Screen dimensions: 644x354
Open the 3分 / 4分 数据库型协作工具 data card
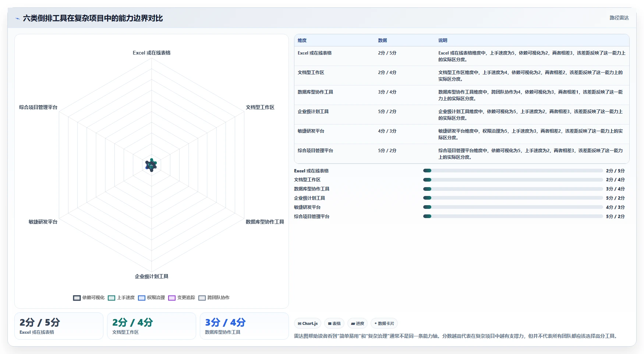point(244,326)
